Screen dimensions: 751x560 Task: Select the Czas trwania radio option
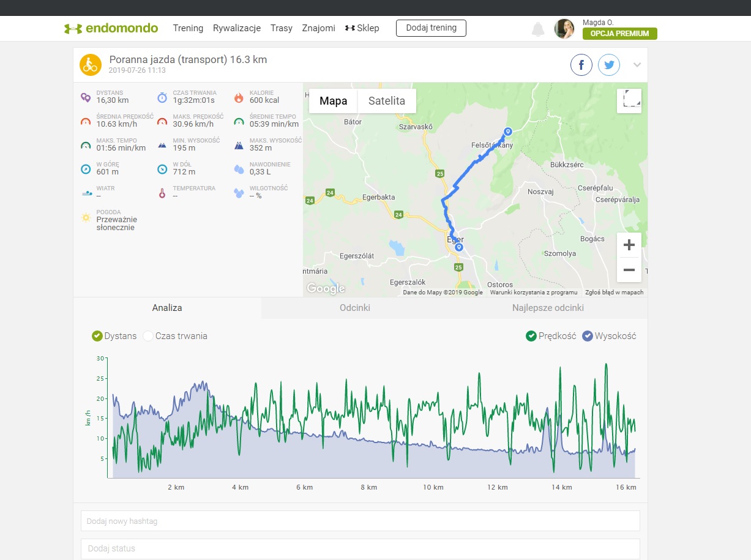(x=148, y=336)
